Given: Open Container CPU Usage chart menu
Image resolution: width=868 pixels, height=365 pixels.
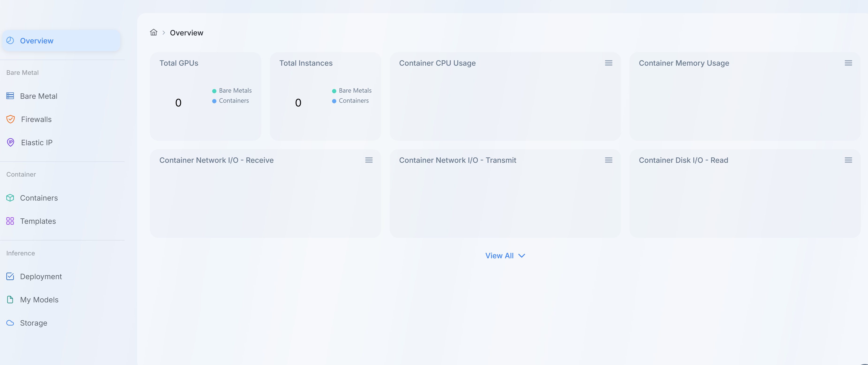Looking at the screenshot, I should pos(608,63).
